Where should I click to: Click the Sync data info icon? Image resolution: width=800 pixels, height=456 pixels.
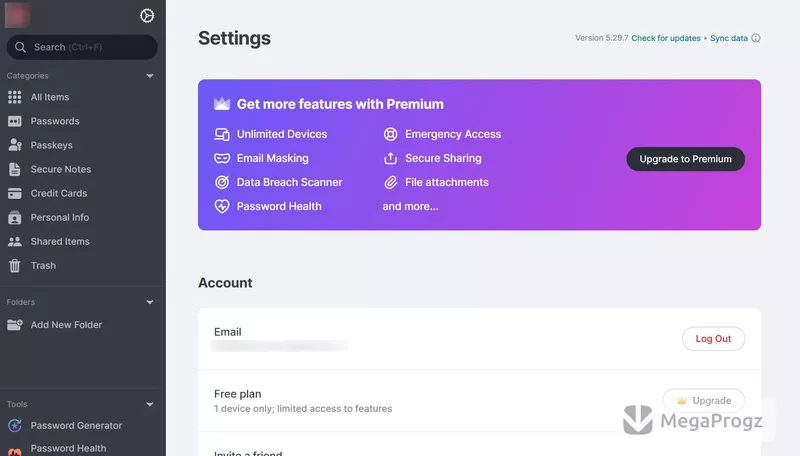click(756, 38)
